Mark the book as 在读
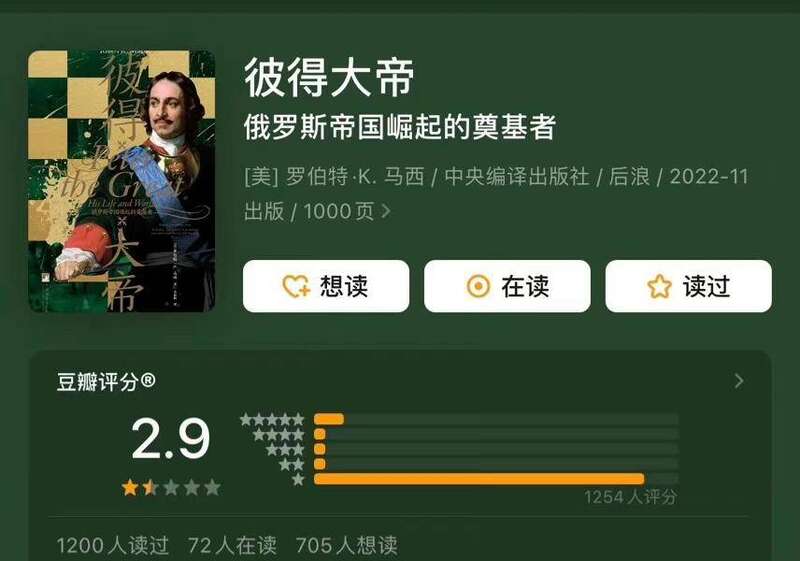The width and height of the screenshot is (800, 561). coord(507,286)
